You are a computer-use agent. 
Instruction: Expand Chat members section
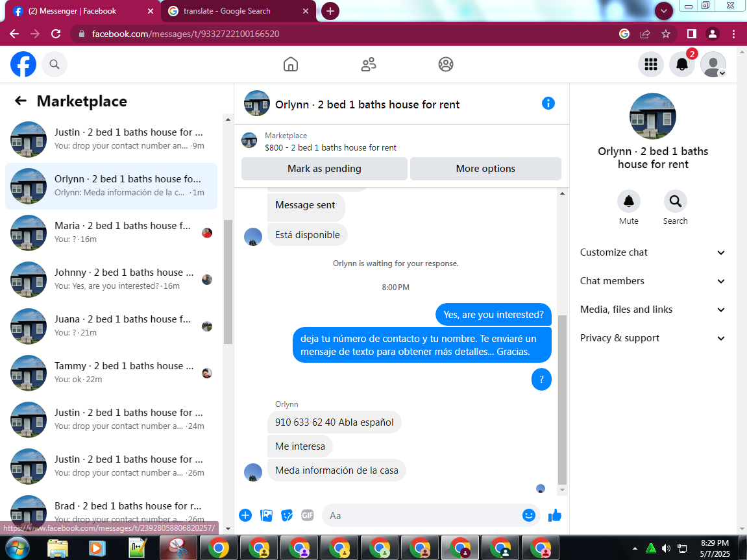[x=652, y=281]
